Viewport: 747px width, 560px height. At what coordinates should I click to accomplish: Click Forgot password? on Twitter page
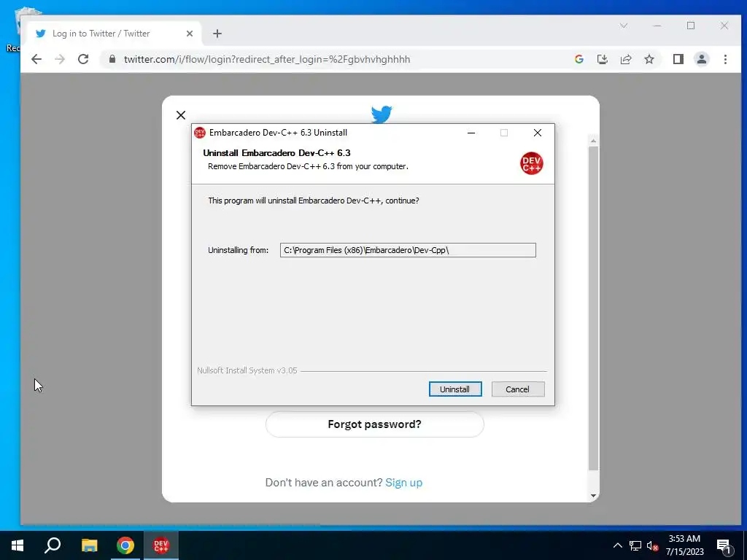click(374, 424)
